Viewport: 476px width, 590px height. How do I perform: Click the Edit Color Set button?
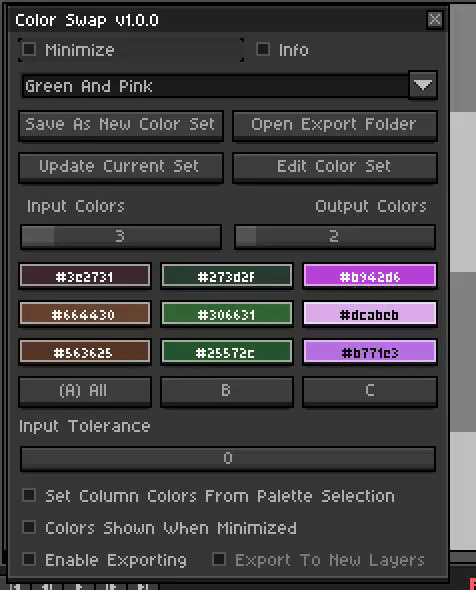click(x=335, y=167)
